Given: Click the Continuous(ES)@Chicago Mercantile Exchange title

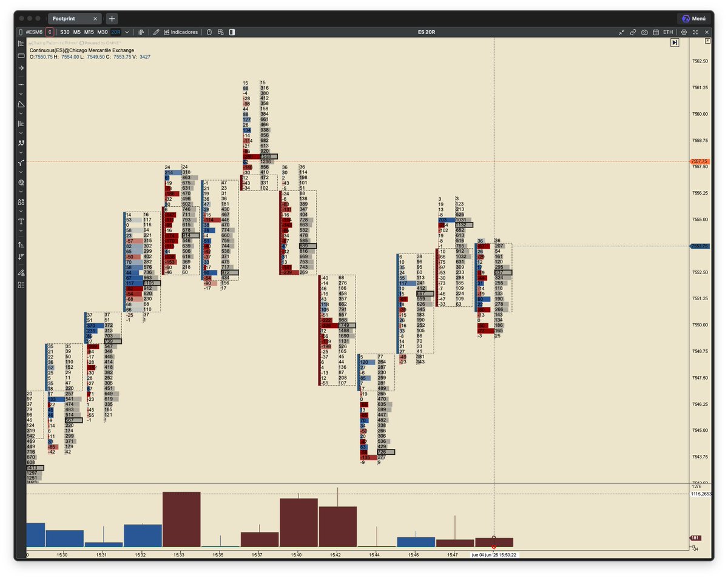Looking at the screenshot, I should click(82, 50).
